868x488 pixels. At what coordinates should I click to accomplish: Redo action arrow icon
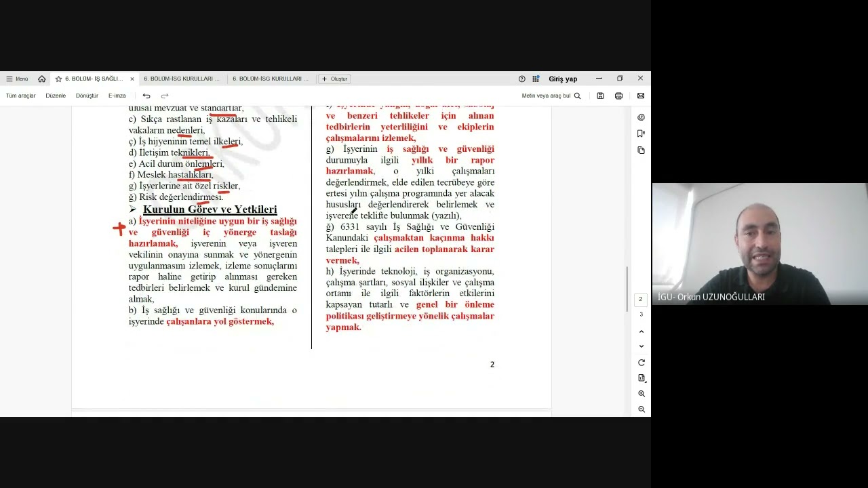(165, 96)
